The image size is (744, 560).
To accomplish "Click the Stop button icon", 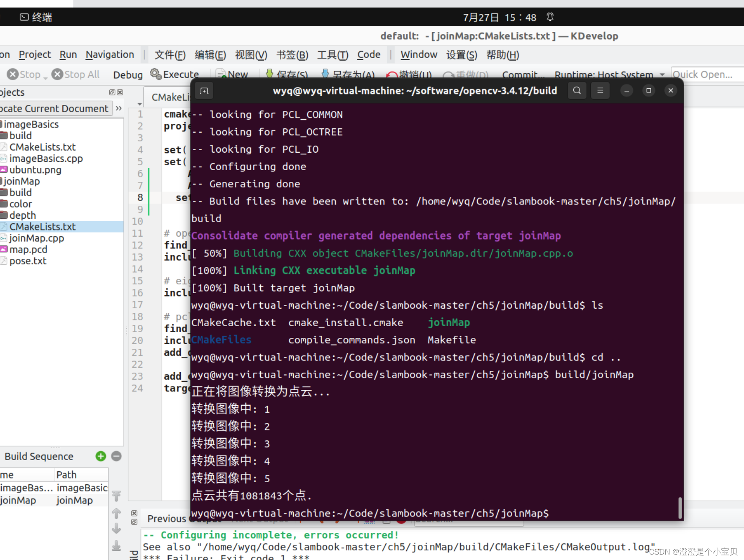I will (x=13, y=74).
